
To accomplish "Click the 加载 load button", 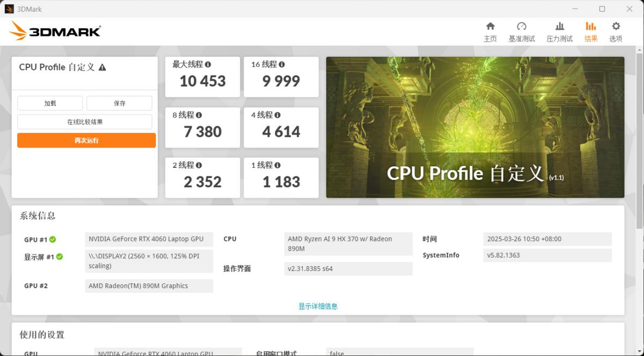I will (x=50, y=103).
